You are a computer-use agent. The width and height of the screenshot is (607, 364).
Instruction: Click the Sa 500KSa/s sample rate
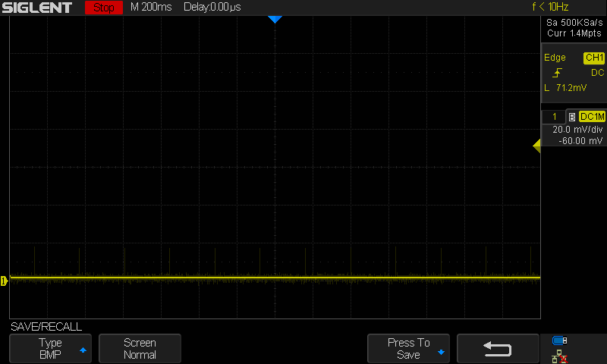tap(574, 23)
